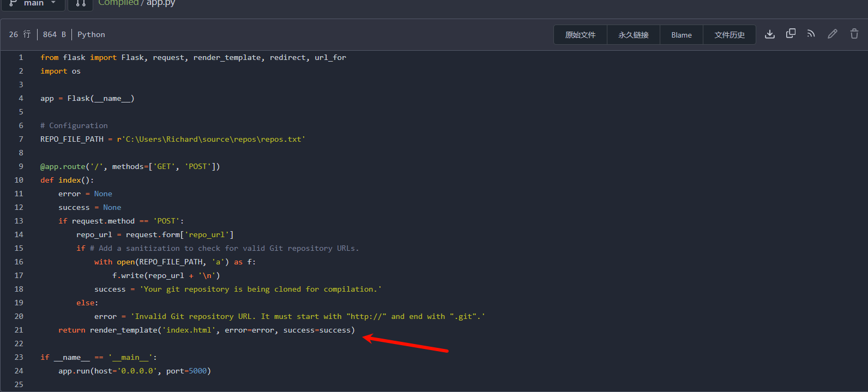Select line number 21
This screenshot has height=392, width=868.
[x=19, y=330]
